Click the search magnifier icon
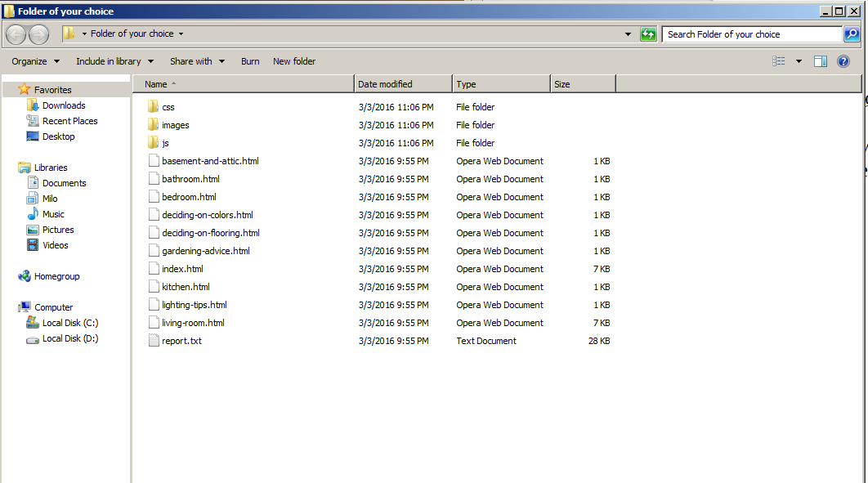 pyautogui.click(x=852, y=34)
